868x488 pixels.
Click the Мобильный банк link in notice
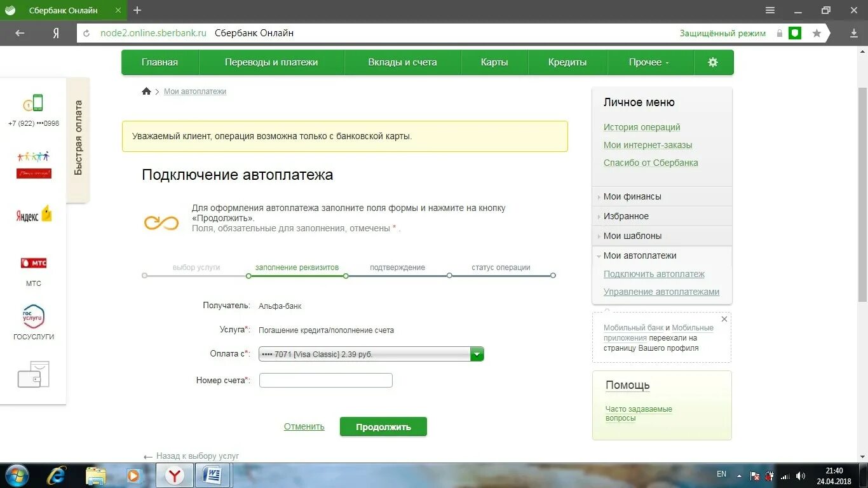click(633, 328)
